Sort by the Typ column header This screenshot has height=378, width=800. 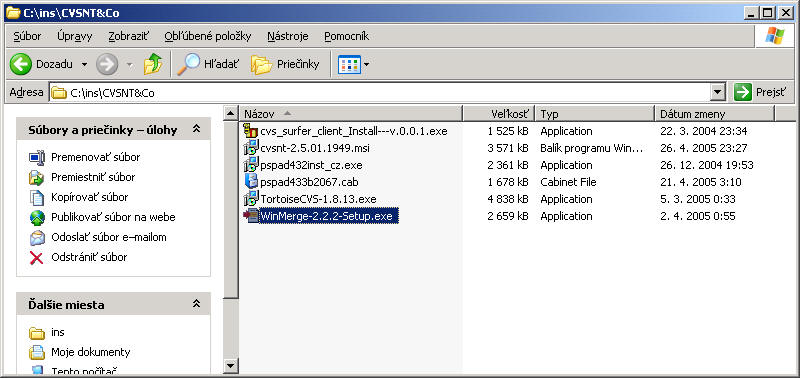pyautogui.click(x=595, y=114)
